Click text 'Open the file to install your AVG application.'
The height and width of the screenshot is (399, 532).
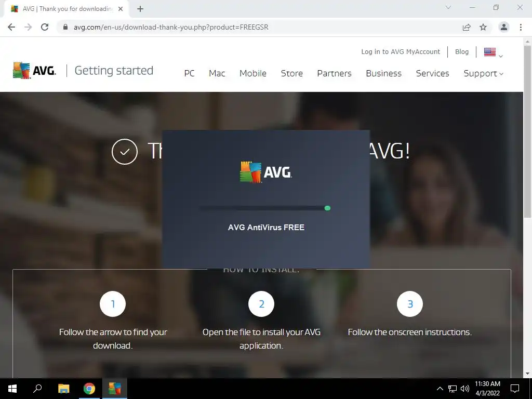coord(261,339)
